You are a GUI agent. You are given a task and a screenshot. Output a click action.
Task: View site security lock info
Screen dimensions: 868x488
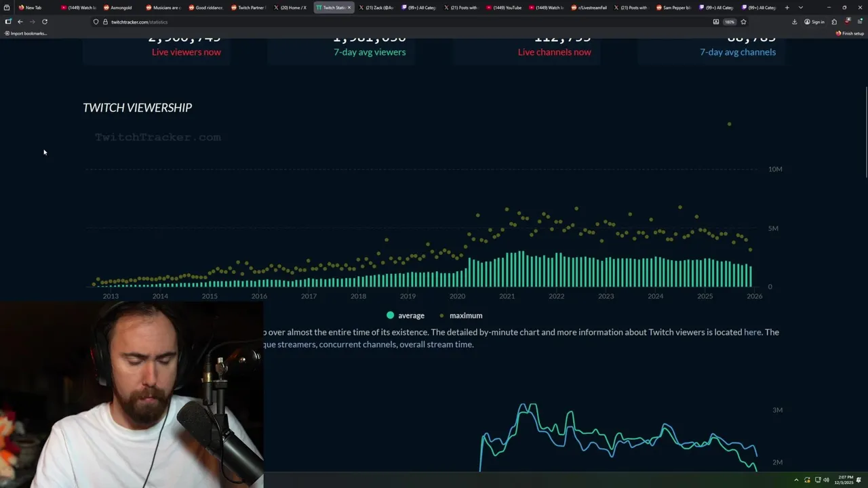click(104, 22)
